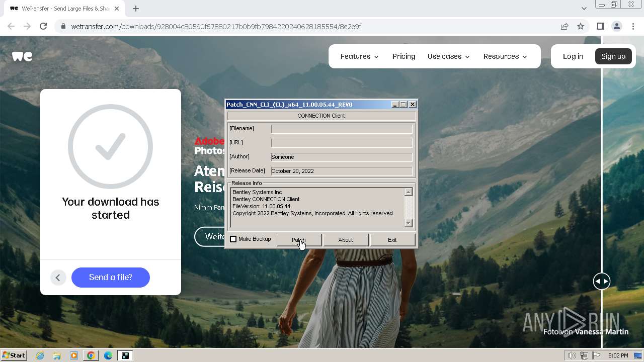Bookmark this tab star icon
The image size is (644, 362).
[x=581, y=27]
